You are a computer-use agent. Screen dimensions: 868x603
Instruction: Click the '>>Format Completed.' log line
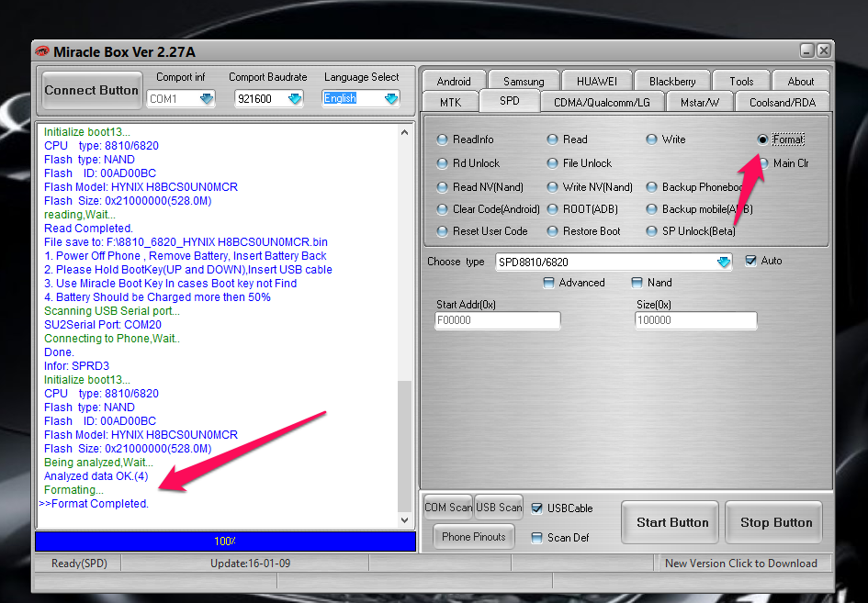point(94,504)
